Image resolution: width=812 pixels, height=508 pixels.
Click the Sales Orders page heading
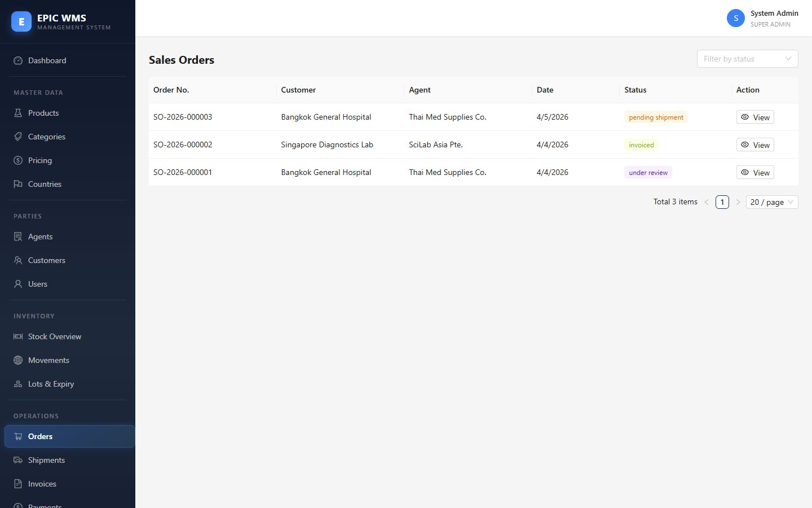pyautogui.click(x=182, y=60)
